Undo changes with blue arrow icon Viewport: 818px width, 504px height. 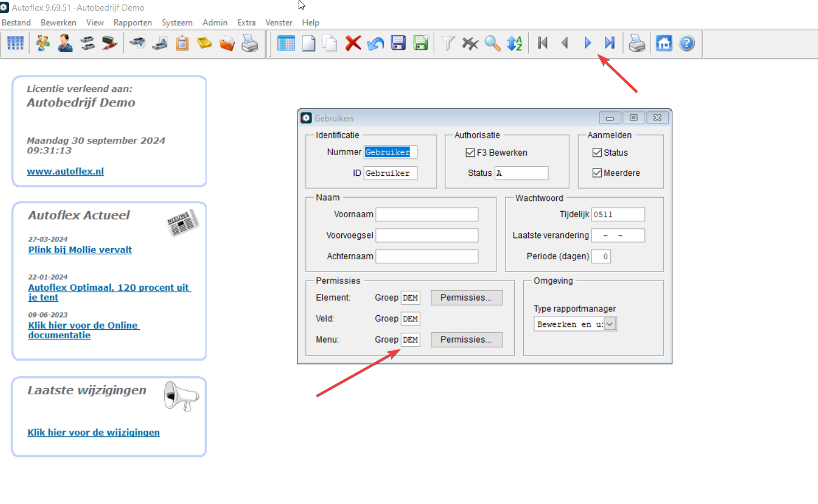tap(375, 43)
